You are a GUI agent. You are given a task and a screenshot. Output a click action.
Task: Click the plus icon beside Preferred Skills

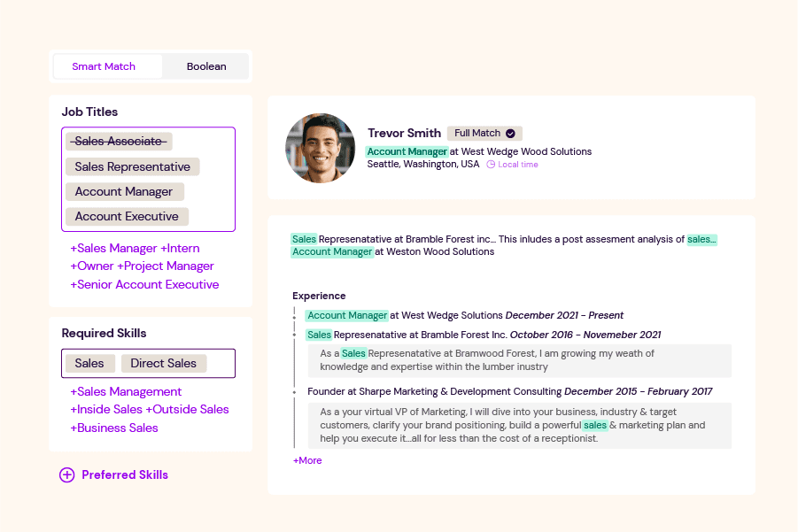(x=67, y=475)
